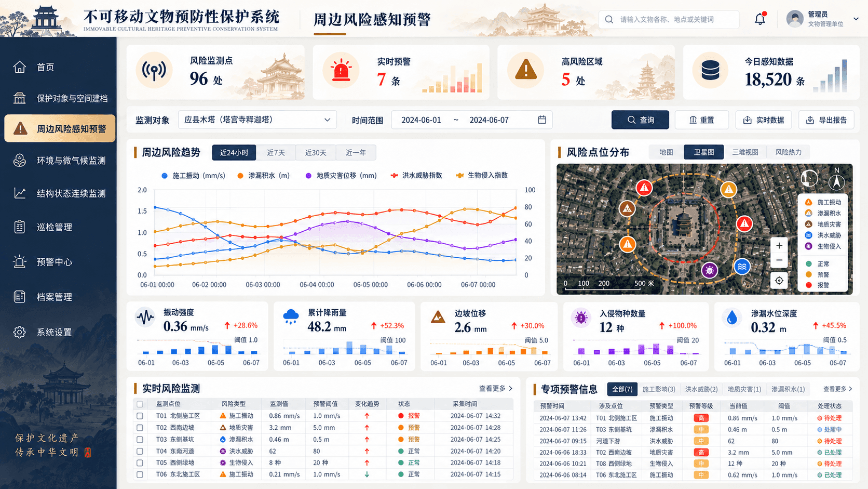Image resolution: width=868 pixels, height=489 pixels.
Task: Check the T01 北侧施工区 row checkbox
Action: click(140, 416)
